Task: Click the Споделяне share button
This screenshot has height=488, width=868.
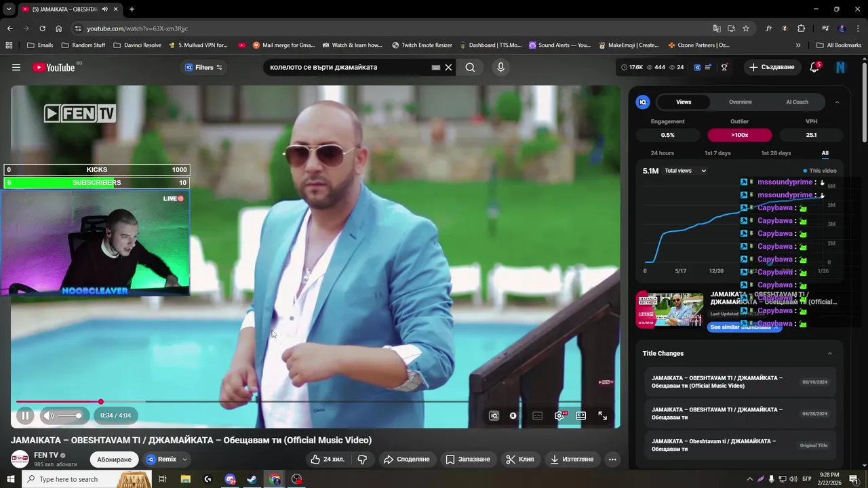Action: pos(406,459)
